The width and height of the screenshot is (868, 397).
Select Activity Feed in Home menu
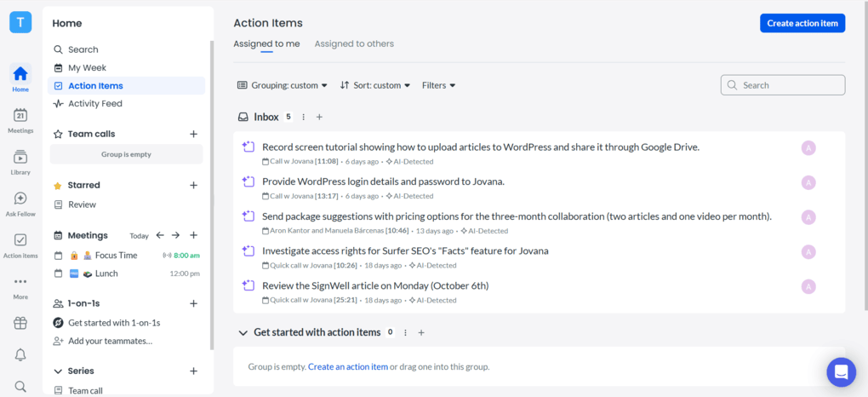point(94,103)
